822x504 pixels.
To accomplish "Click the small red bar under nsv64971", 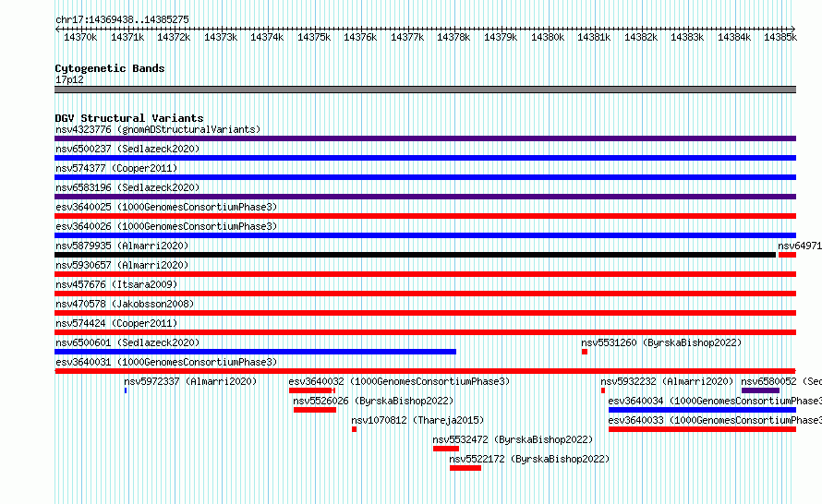I will 788,255.
